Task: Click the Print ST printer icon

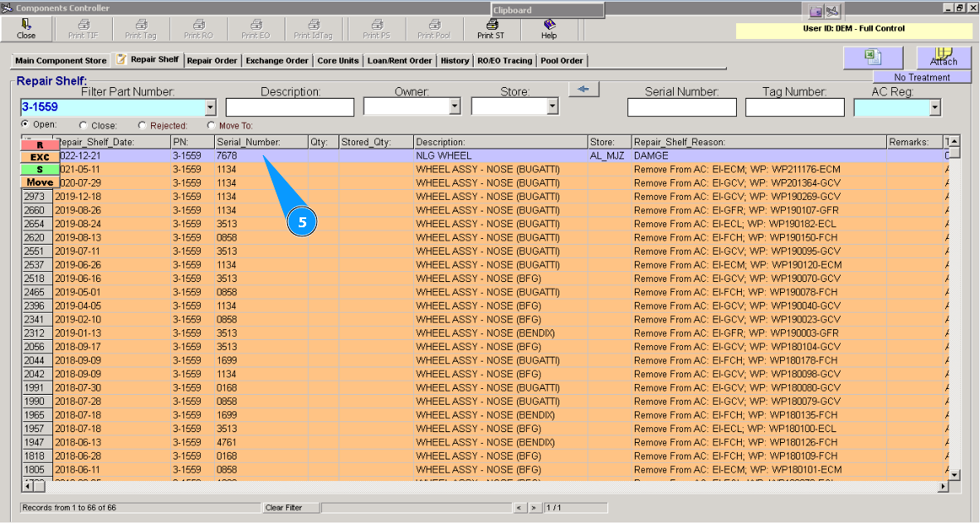Action: point(490,29)
